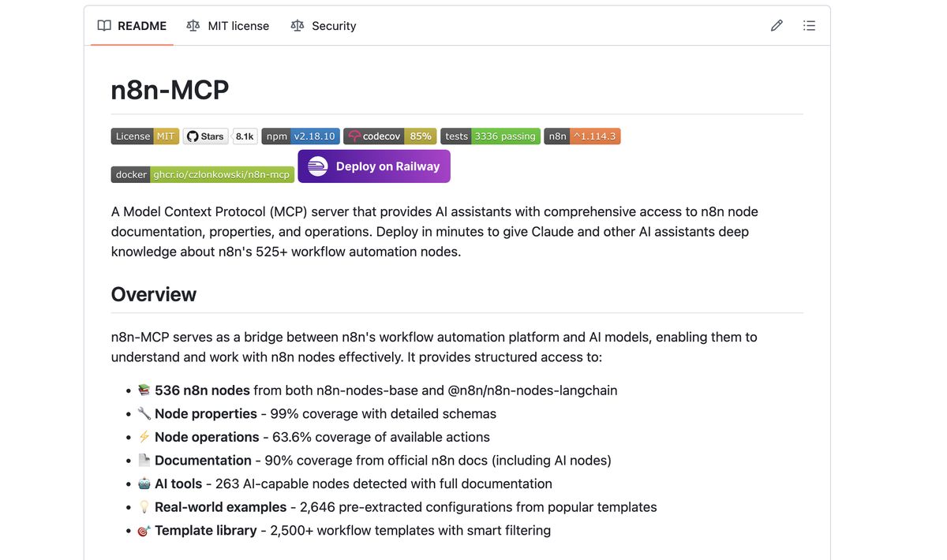Click the GitHub octocat icon on the Stars badge

tap(190, 136)
